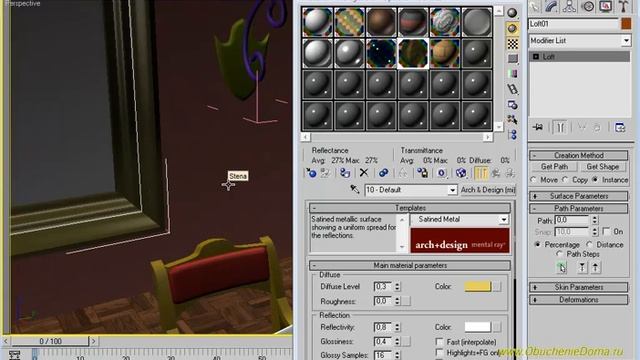Screen dimensions: 640x360
Task: Expand Surface Parameters rollout
Action: coord(578,196)
